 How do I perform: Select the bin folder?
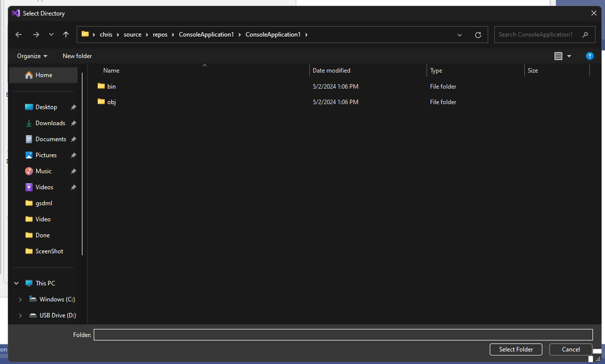[111, 87]
